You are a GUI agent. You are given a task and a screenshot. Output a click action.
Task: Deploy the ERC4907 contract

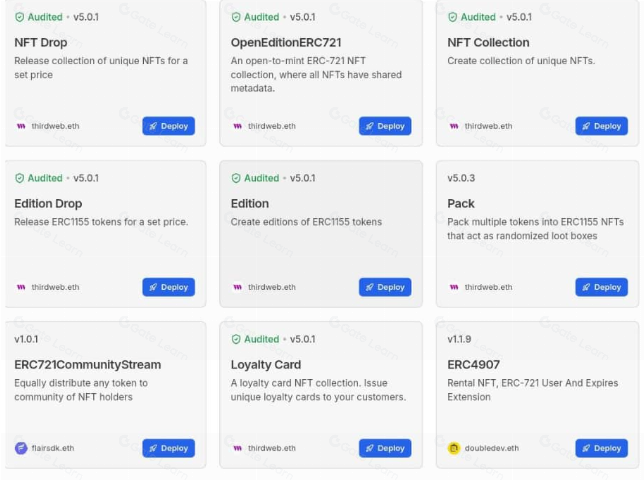[601, 448]
